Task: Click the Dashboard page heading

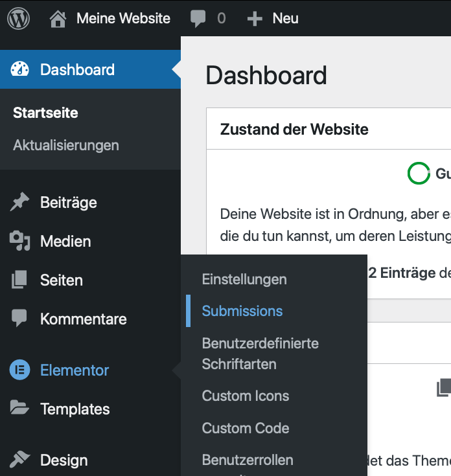Action: [266, 75]
